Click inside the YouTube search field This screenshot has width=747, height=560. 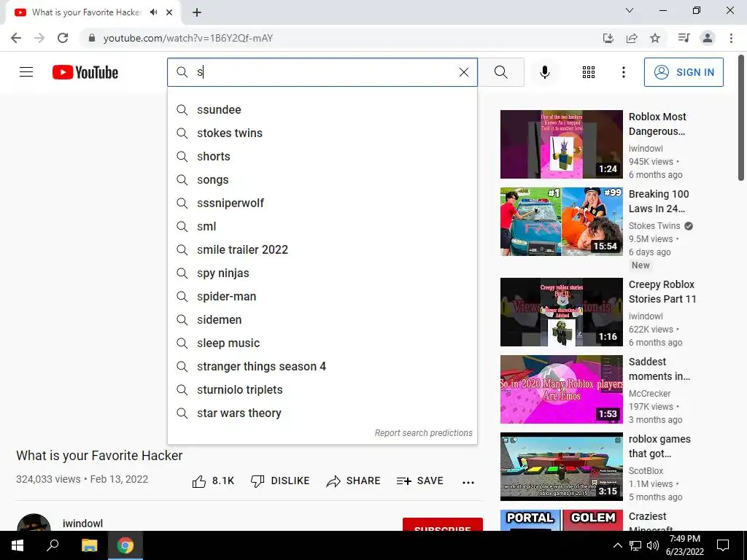point(322,72)
